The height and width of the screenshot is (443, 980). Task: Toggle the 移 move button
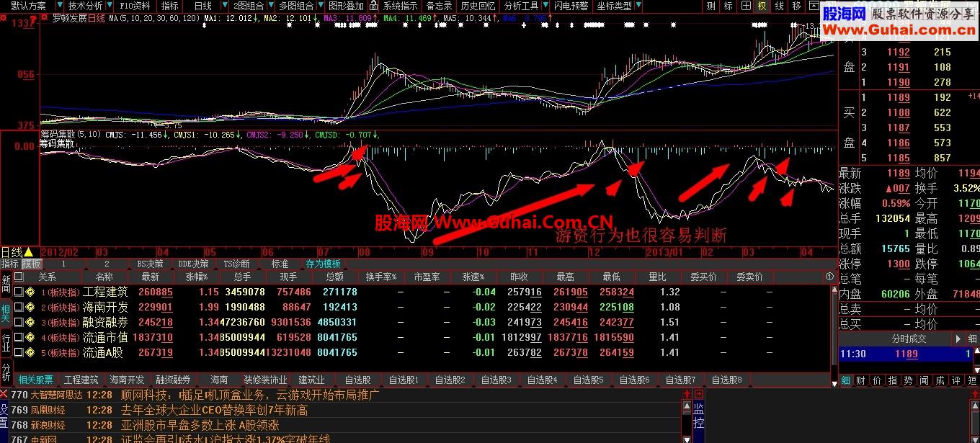pyautogui.click(x=796, y=6)
